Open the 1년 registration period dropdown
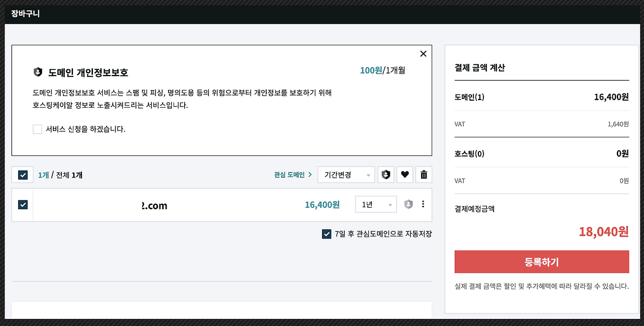Image resolution: width=644 pixels, height=326 pixels. pos(376,204)
